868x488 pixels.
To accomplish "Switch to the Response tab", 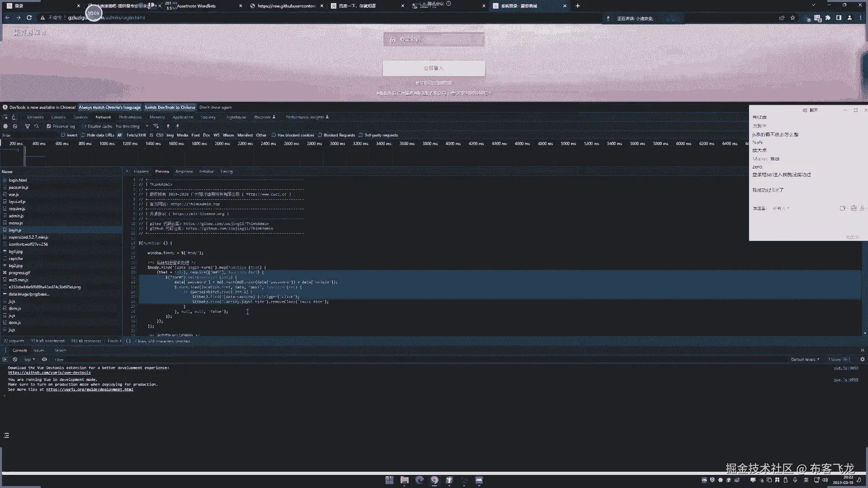I will (184, 172).
